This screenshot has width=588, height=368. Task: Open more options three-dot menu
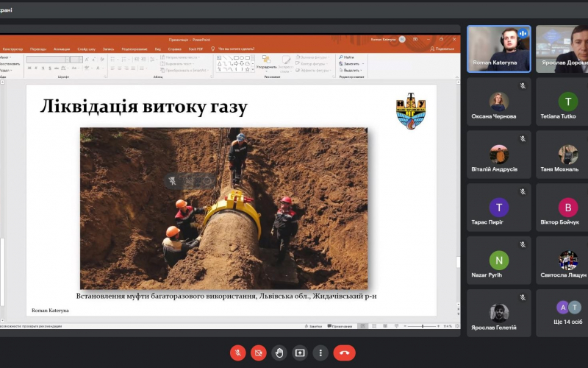point(320,353)
